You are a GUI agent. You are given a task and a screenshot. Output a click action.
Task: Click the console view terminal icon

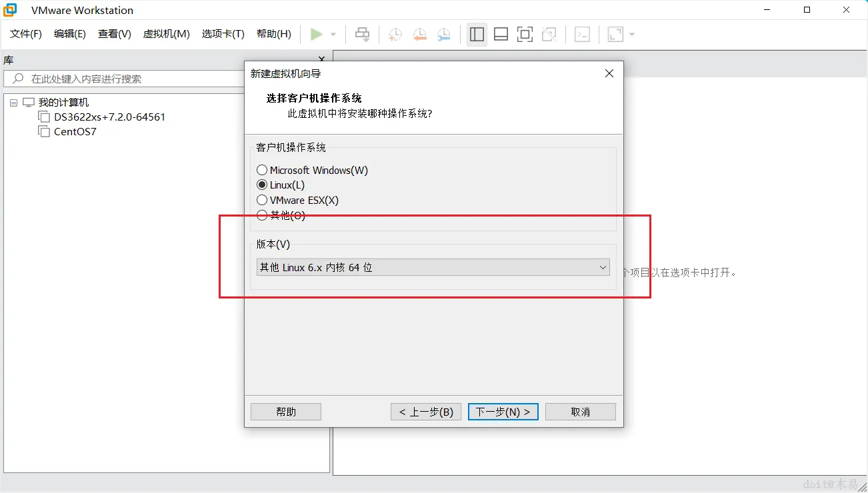click(583, 34)
